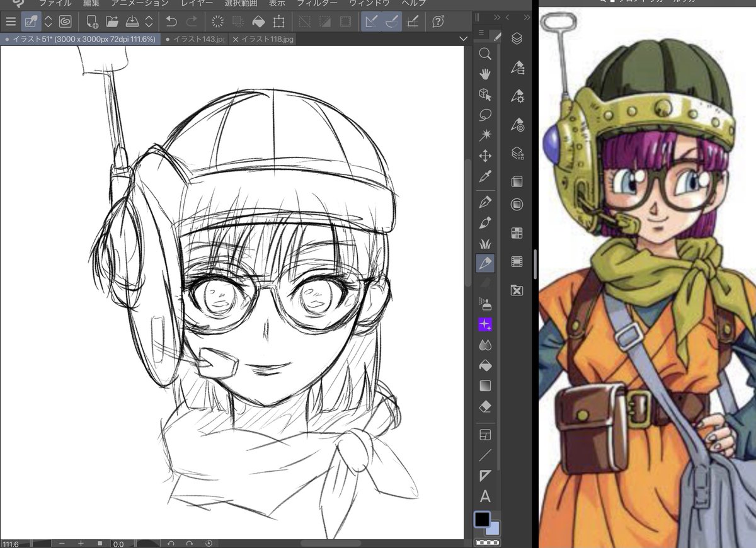Click the Save icon in command bar
Image resolution: width=756 pixels, height=548 pixels.
[132, 21]
